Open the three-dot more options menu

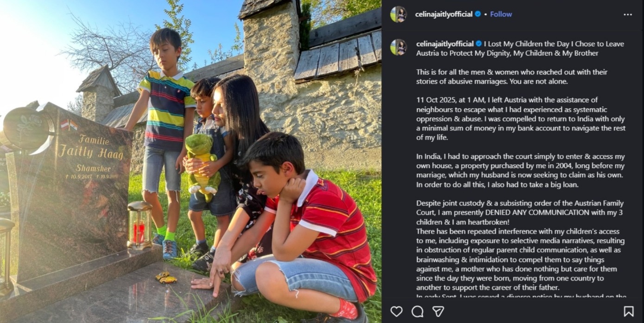(x=628, y=14)
